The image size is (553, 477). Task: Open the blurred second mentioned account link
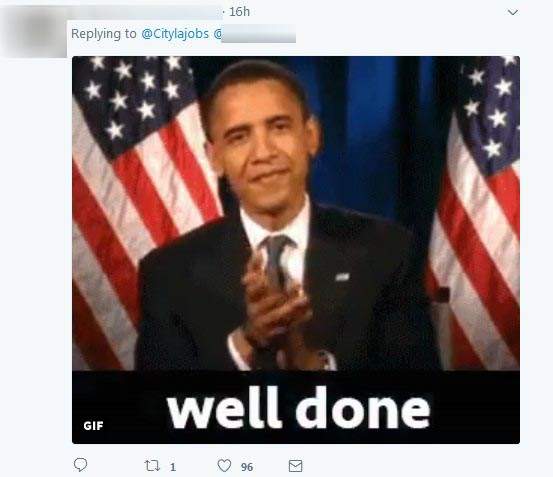tap(254, 34)
